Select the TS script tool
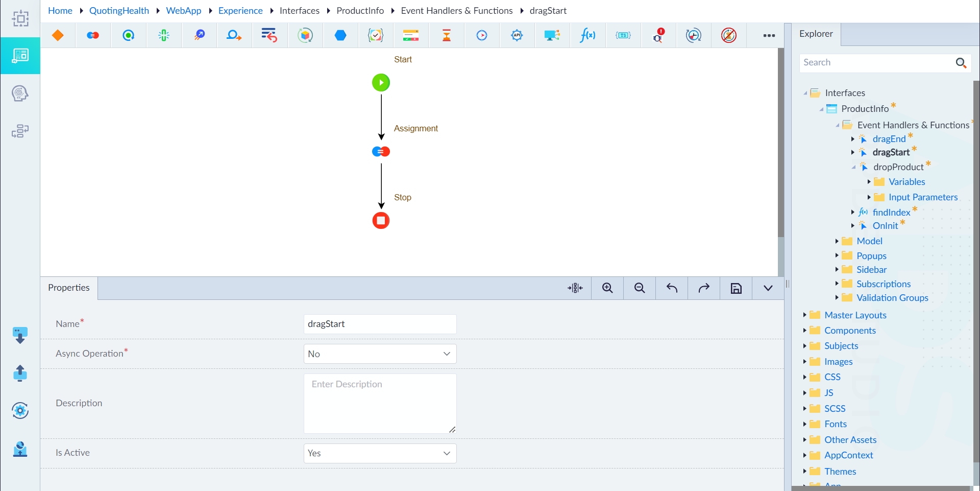This screenshot has width=980, height=491. coord(623,35)
